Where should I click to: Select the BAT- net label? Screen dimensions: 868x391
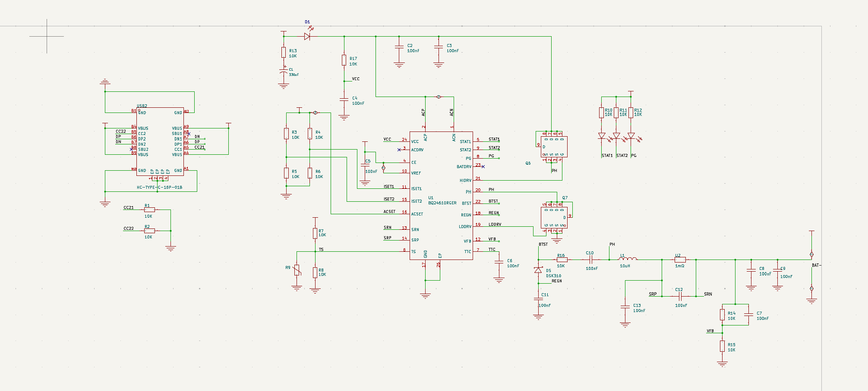pos(816,265)
